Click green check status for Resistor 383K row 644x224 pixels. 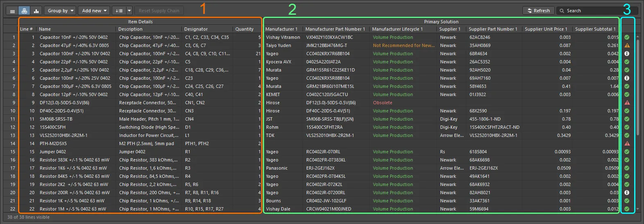tap(627, 160)
